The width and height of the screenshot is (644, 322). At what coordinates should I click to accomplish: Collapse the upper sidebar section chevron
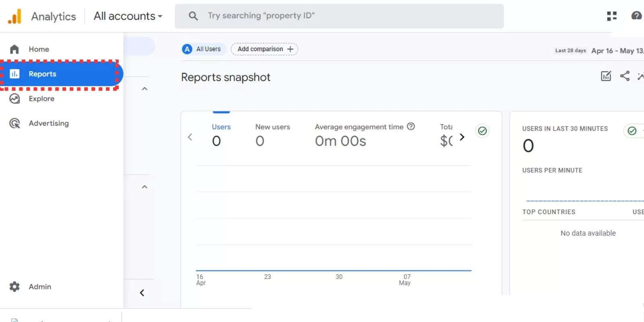coord(144,89)
